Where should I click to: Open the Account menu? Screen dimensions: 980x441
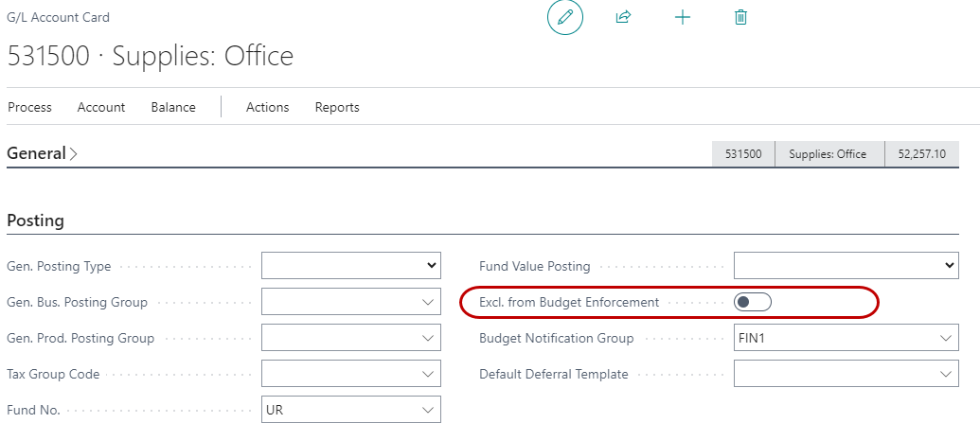101,107
